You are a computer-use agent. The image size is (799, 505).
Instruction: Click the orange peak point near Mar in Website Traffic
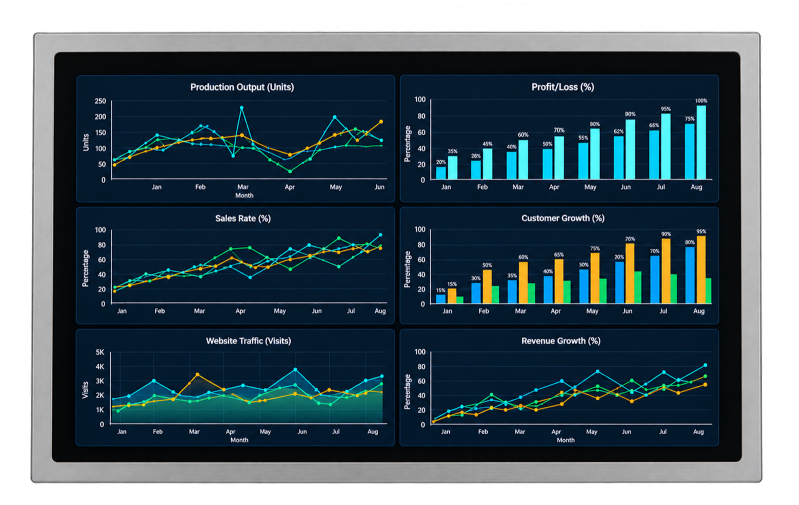tap(197, 375)
